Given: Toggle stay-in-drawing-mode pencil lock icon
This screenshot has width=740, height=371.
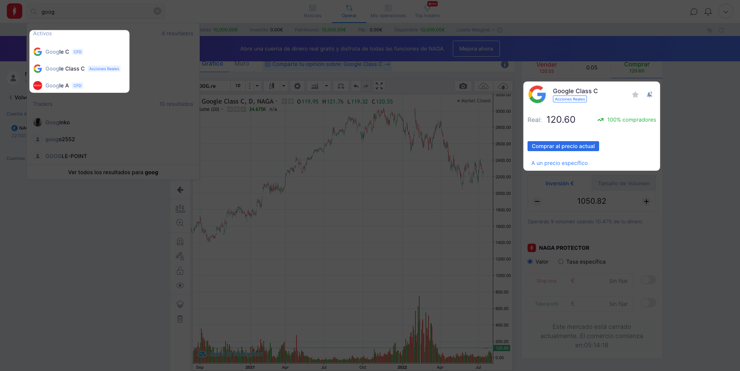Looking at the screenshot, I should coord(180,256).
